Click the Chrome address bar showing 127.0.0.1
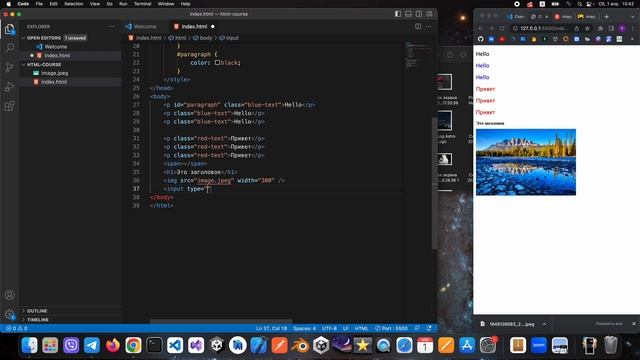 (543, 28)
